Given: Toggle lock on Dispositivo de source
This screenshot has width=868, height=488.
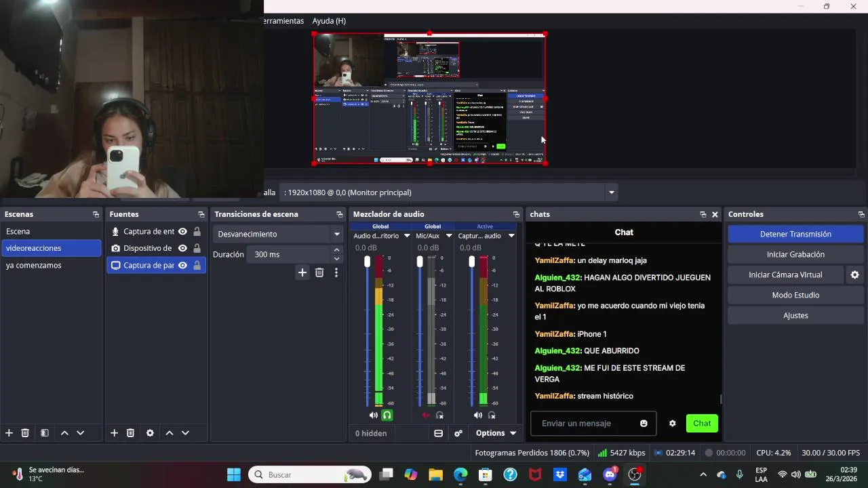Looking at the screenshot, I should 197,248.
